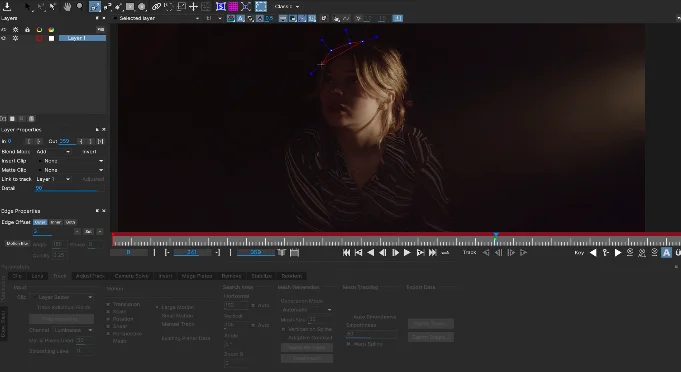Go to previous keyframe arrow
681x372 pixels.
tap(593, 253)
